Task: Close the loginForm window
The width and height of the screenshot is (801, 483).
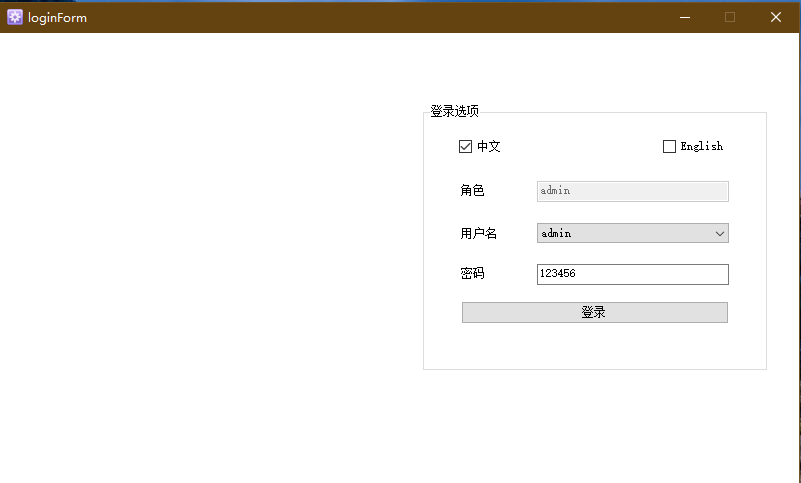Action: 776,17
